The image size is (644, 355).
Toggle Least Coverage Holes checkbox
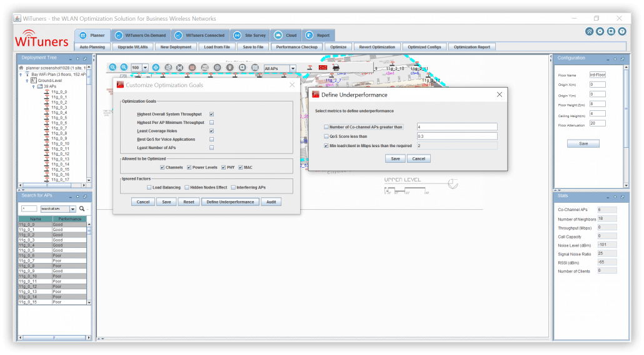pyautogui.click(x=211, y=131)
